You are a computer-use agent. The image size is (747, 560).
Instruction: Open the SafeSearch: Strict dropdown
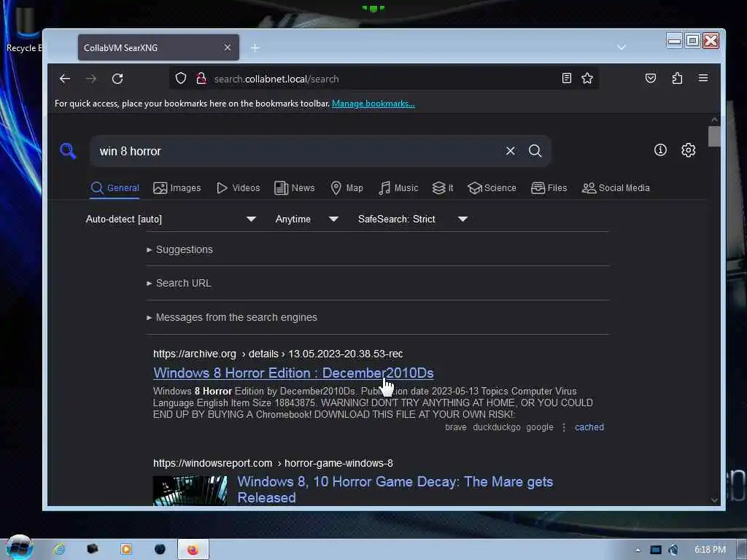click(x=413, y=219)
